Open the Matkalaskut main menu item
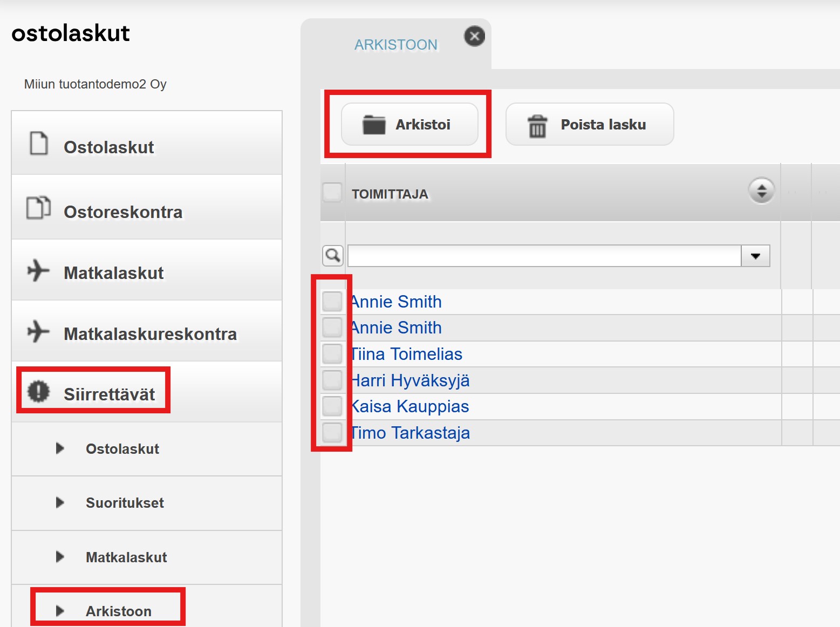 coord(147,270)
